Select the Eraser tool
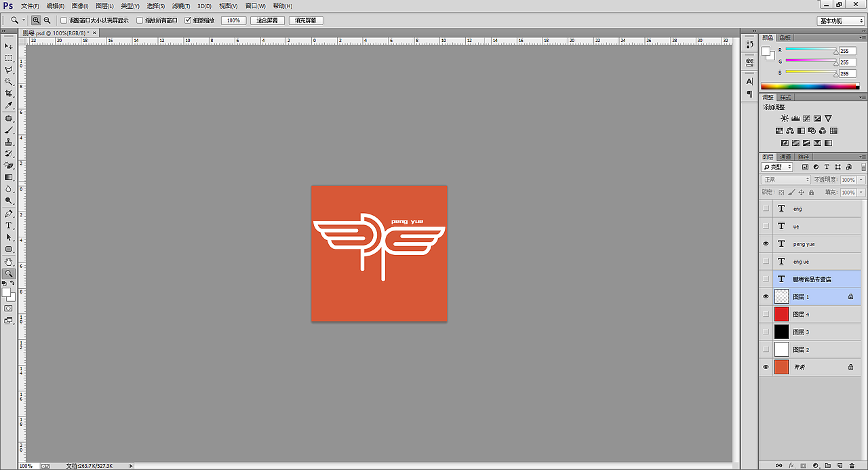Image resolution: width=868 pixels, height=470 pixels. pos(9,165)
